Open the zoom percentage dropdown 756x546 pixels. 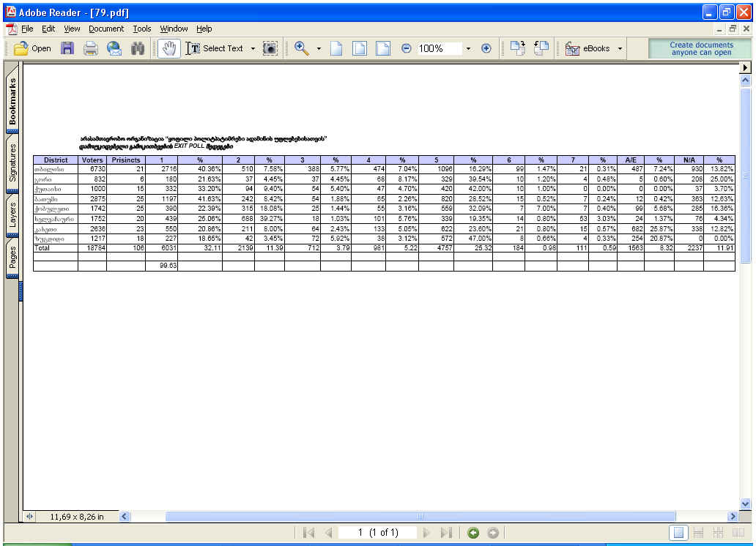tap(468, 48)
